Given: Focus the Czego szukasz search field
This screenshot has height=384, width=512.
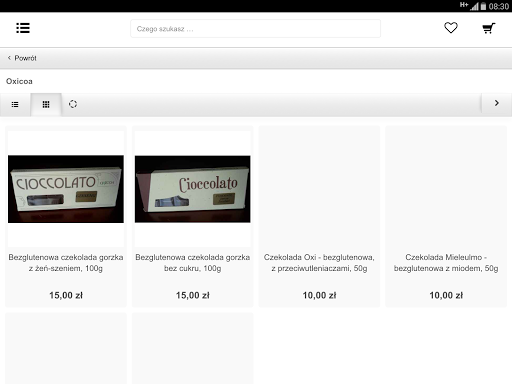Looking at the screenshot, I should point(255,29).
